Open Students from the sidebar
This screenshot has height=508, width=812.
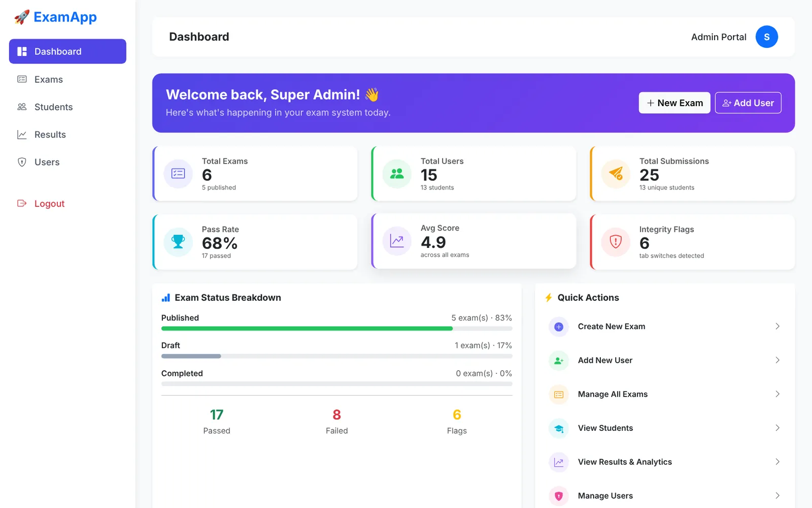[x=67, y=107]
